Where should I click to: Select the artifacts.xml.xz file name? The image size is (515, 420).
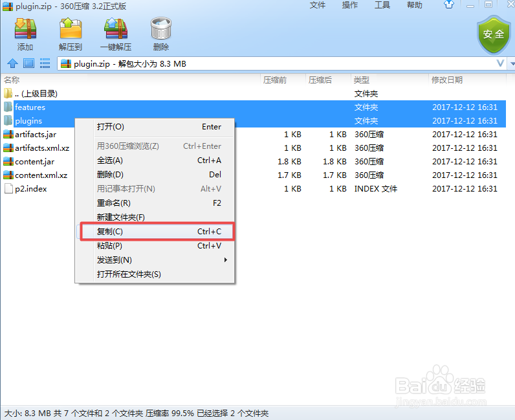[42, 148]
